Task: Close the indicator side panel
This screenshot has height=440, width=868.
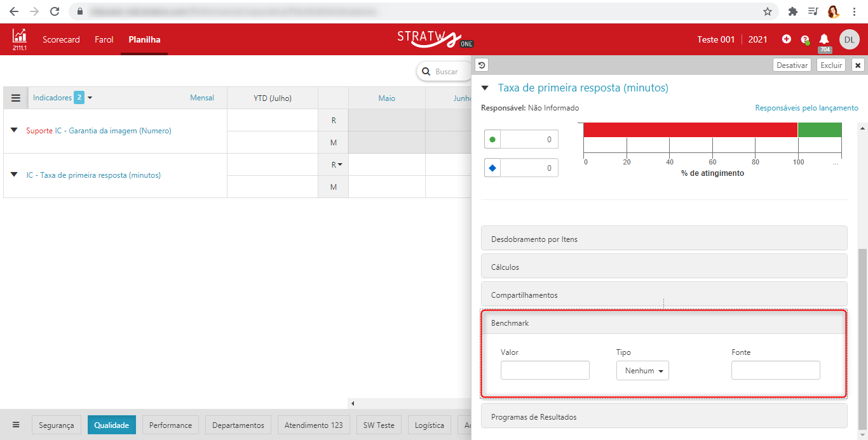Action: pyautogui.click(x=858, y=65)
